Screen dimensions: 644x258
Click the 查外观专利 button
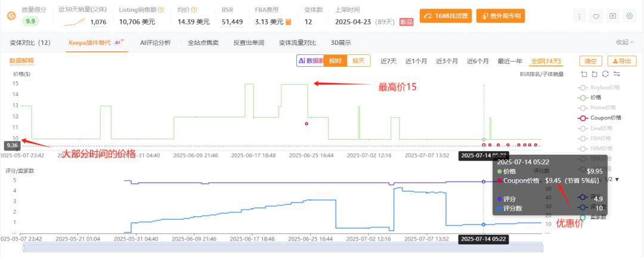point(501,16)
